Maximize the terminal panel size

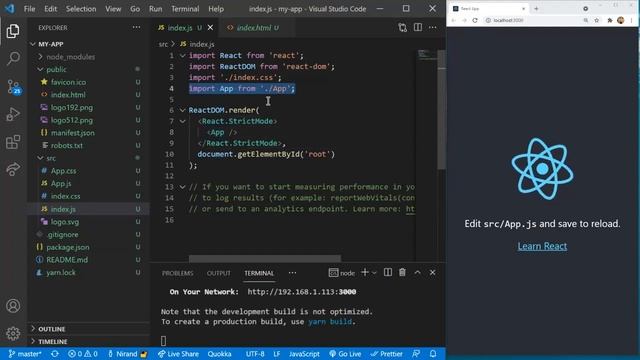[418, 272]
